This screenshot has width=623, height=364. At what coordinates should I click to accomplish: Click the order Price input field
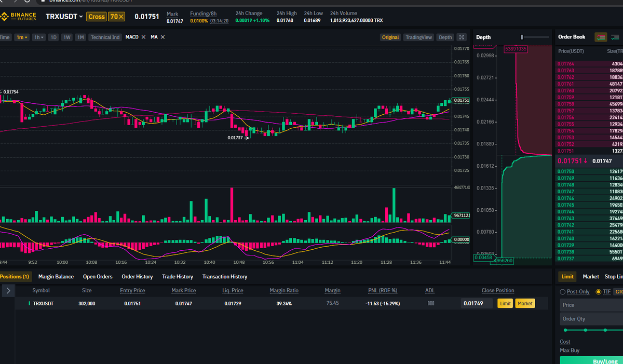591,305
